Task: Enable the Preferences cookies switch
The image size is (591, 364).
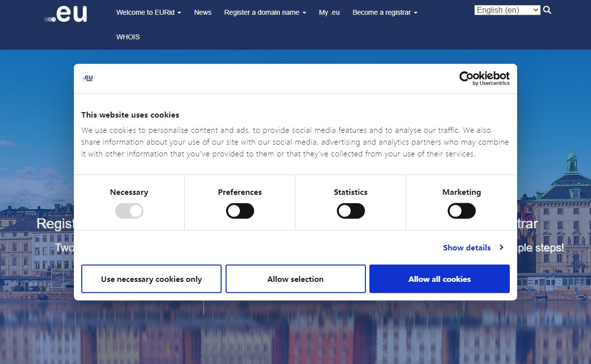Action: (240, 211)
